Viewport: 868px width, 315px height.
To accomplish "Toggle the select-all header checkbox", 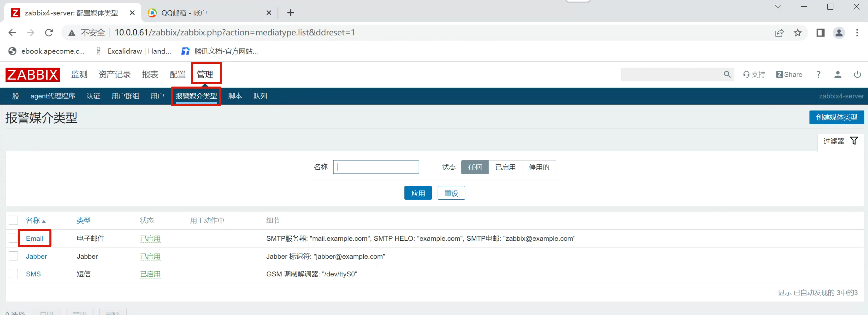I will click(x=13, y=220).
